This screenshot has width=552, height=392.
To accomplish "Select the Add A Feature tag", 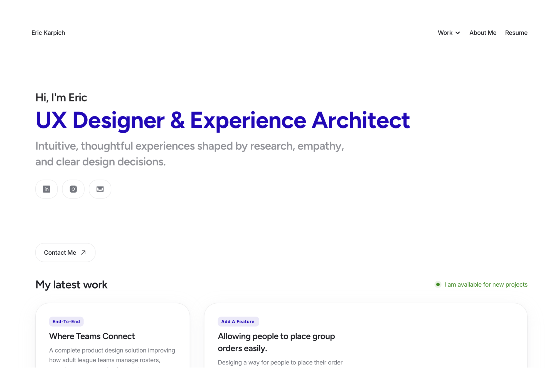I will click(x=238, y=321).
